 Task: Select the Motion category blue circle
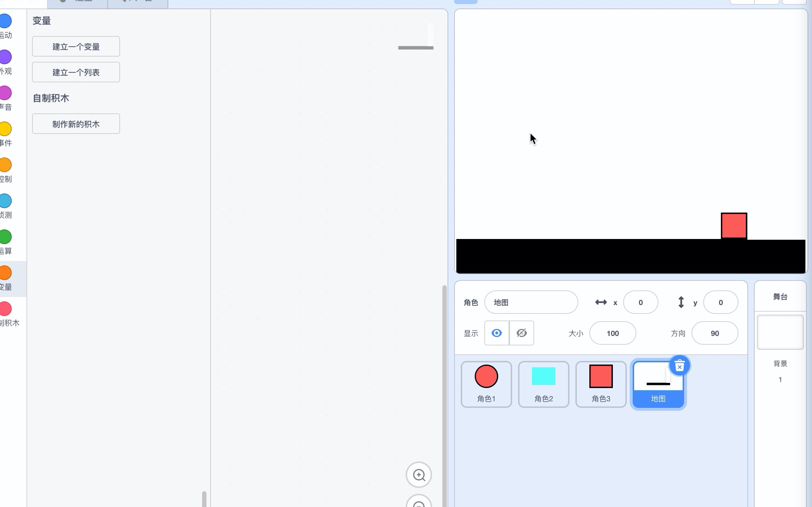click(x=5, y=21)
